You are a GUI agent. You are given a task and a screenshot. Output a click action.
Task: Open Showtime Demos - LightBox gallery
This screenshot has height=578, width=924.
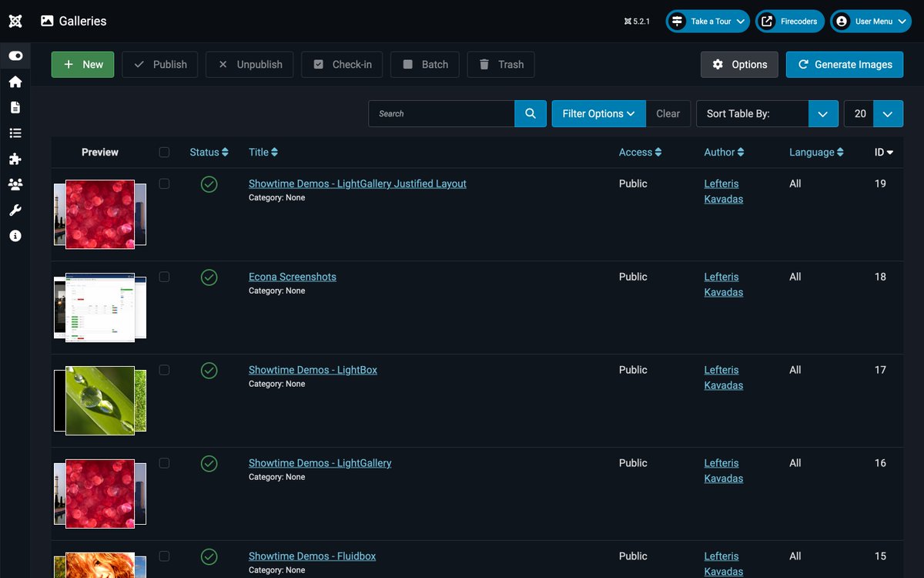pyautogui.click(x=313, y=370)
